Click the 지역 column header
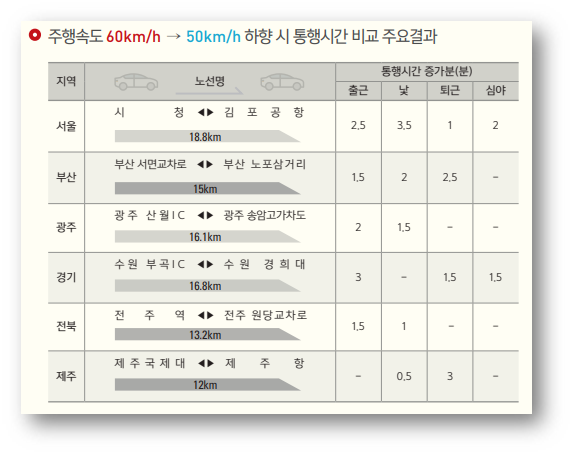This screenshot has width=574, height=456. pyautogui.click(x=66, y=81)
